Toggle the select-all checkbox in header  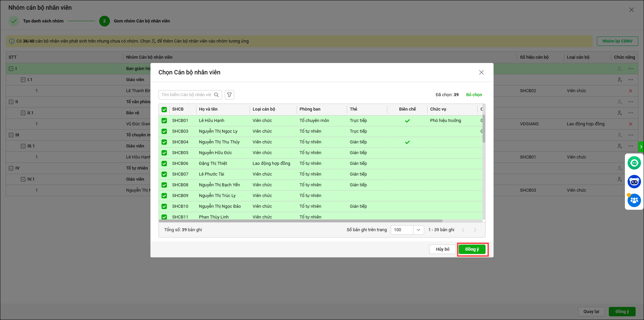pyautogui.click(x=164, y=110)
